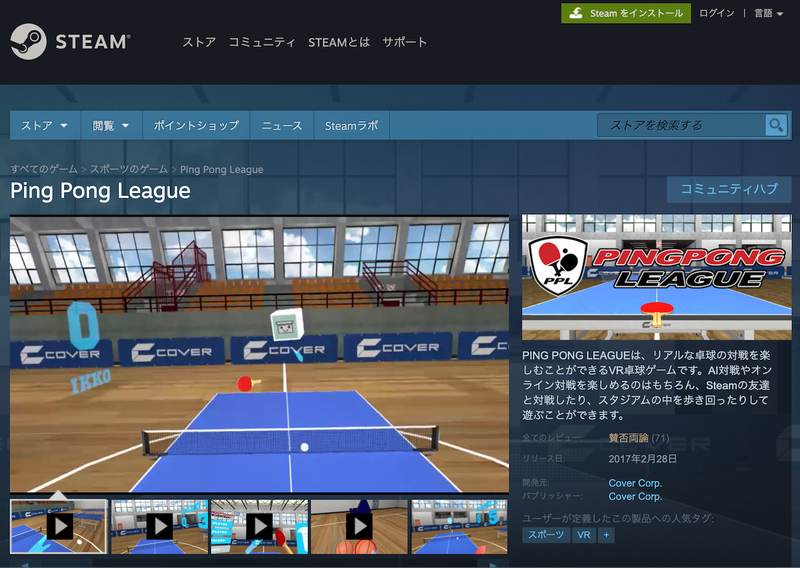Image resolution: width=800 pixels, height=568 pixels.
Task: Open Steamラボ tab
Action: [352, 125]
